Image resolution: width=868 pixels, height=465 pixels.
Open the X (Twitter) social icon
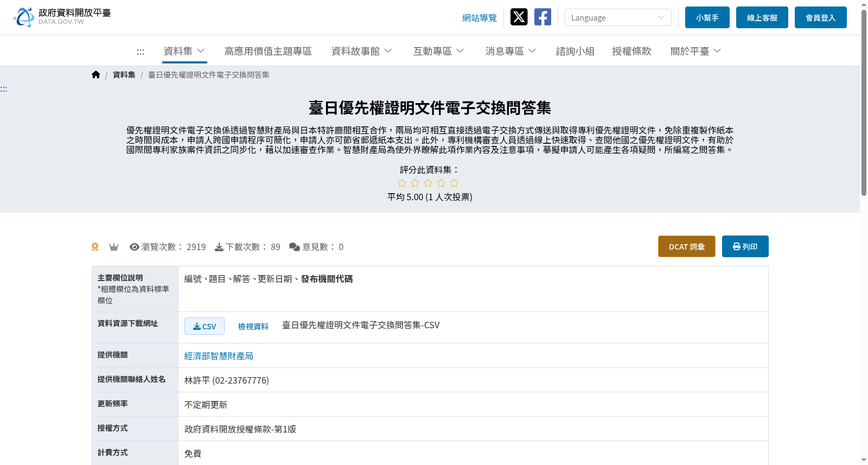click(519, 17)
